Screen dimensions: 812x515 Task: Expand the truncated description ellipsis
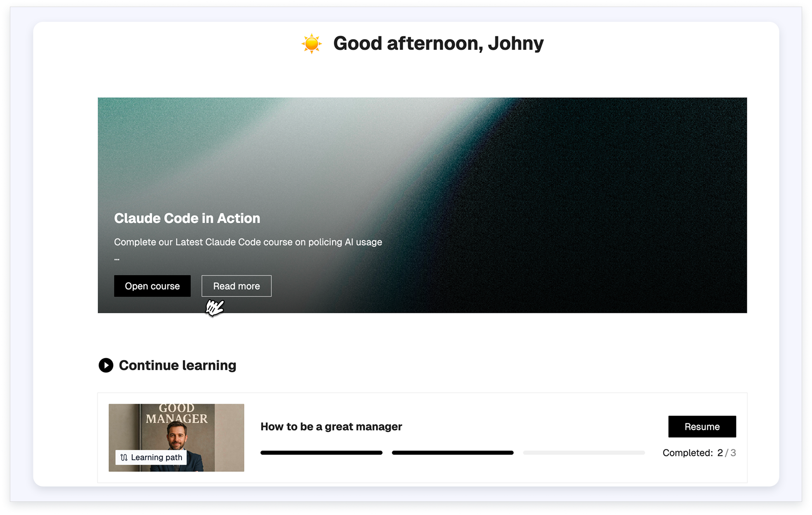(x=117, y=260)
